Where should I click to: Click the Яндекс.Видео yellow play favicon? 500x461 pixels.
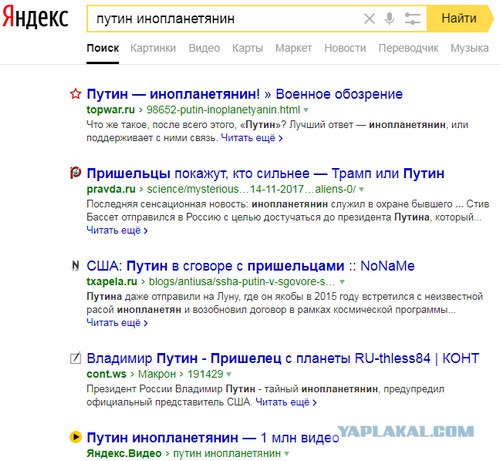click(x=76, y=437)
